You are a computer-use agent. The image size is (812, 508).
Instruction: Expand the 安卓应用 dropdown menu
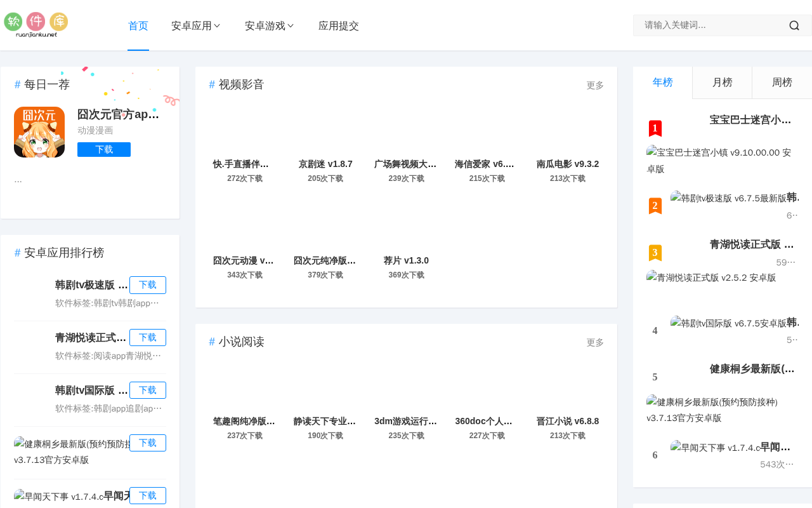196,26
